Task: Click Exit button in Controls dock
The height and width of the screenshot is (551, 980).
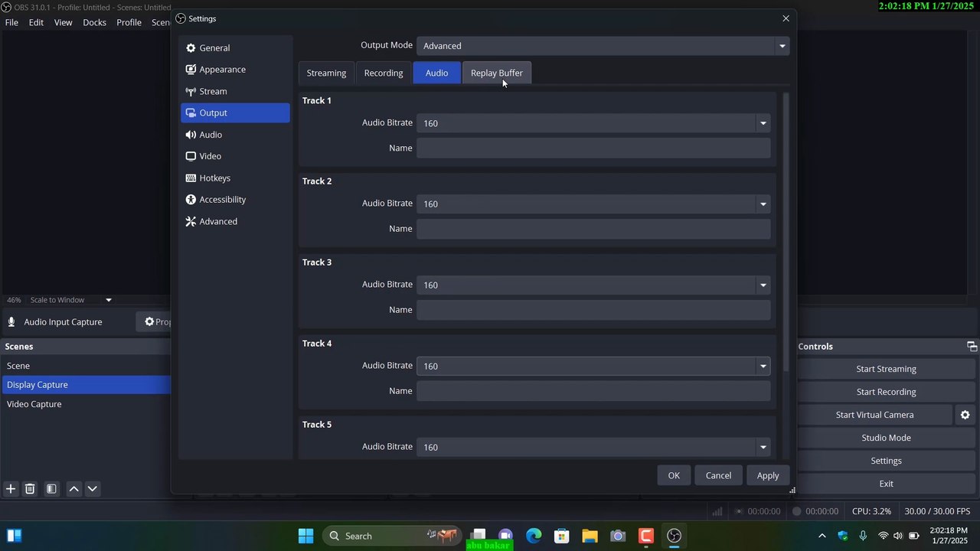Action: point(886,484)
